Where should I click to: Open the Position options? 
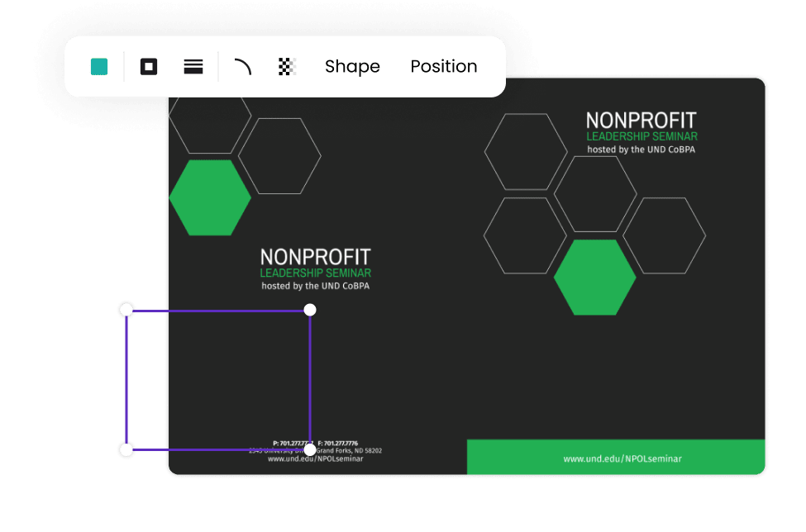pyautogui.click(x=444, y=66)
